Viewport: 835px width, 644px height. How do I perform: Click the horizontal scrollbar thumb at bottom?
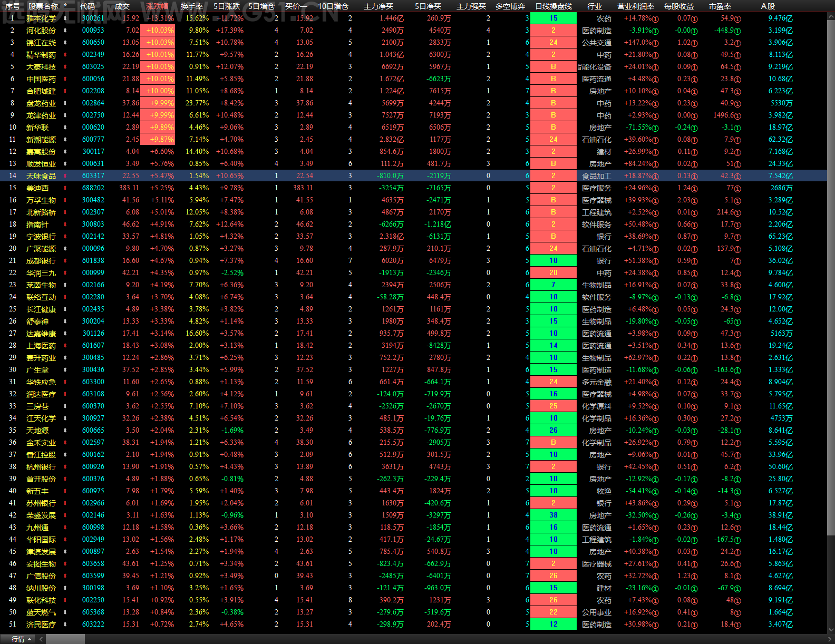[65, 639]
